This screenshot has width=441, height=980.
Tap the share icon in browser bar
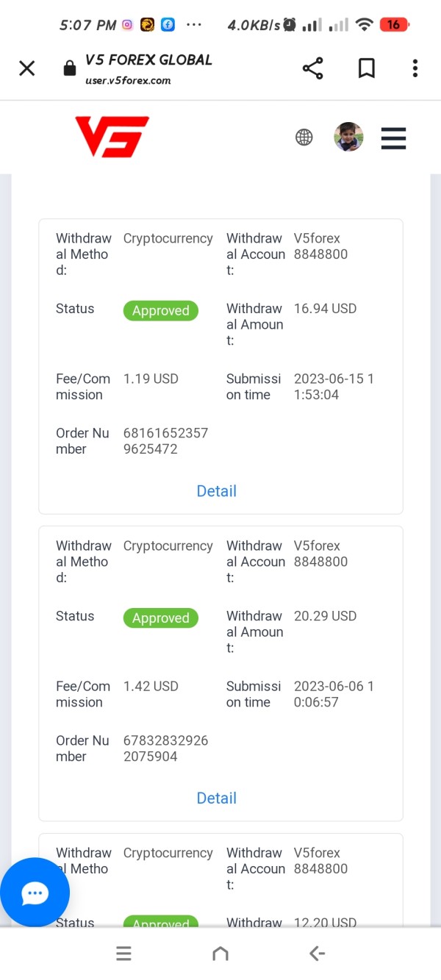(x=312, y=68)
